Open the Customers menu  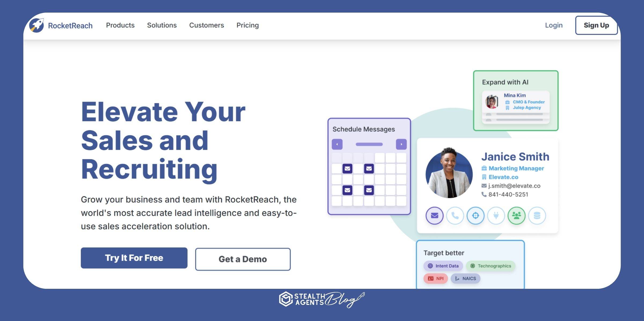[x=207, y=25]
